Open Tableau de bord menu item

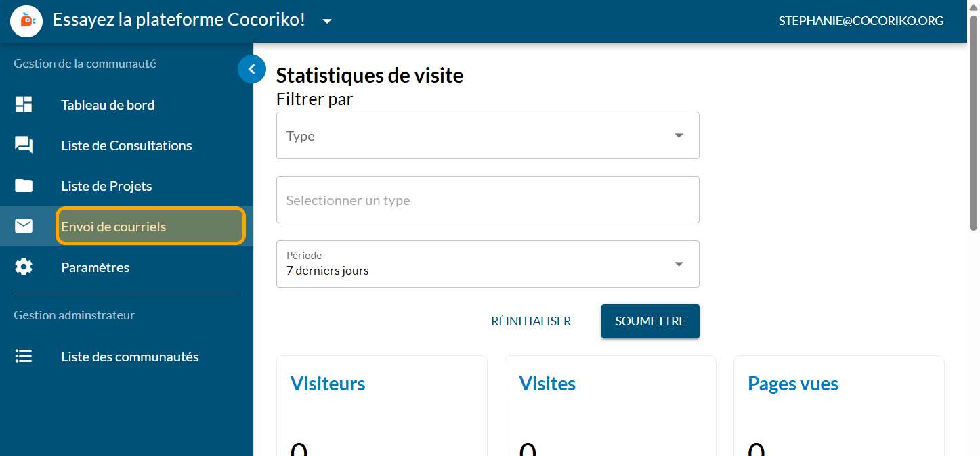pyautogui.click(x=108, y=105)
